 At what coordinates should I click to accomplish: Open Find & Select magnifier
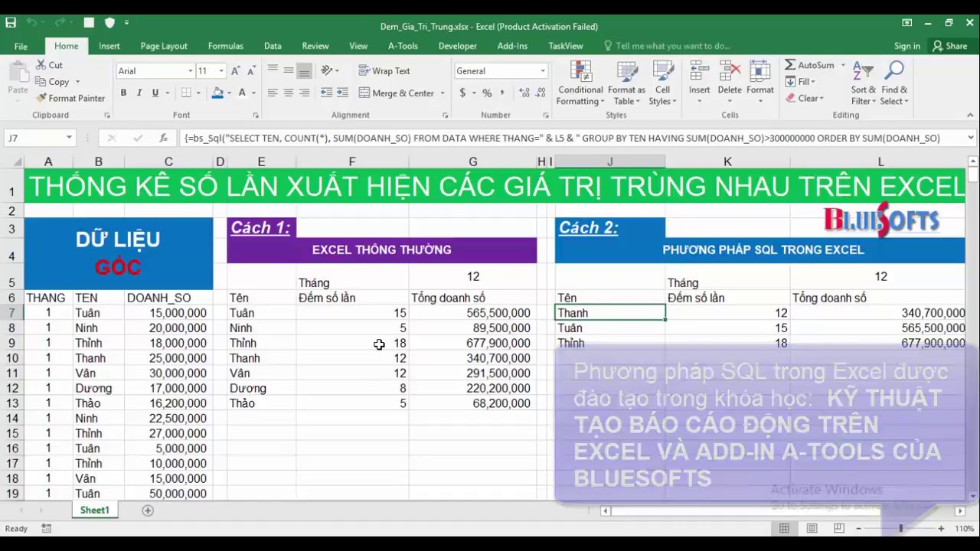click(893, 83)
